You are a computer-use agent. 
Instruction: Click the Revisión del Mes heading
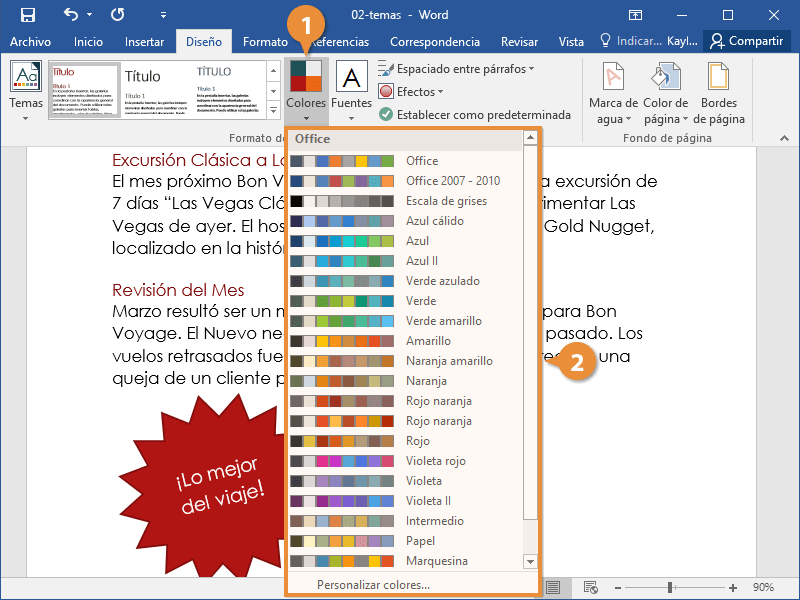pyautogui.click(x=178, y=290)
